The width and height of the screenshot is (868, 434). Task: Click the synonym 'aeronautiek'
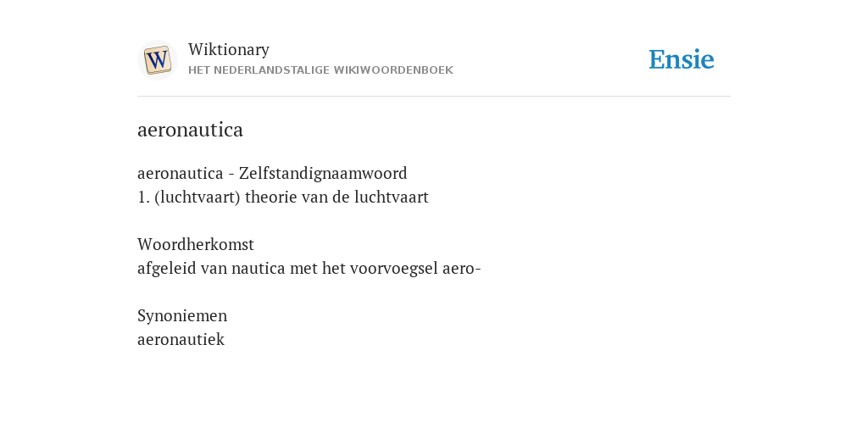point(181,339)
